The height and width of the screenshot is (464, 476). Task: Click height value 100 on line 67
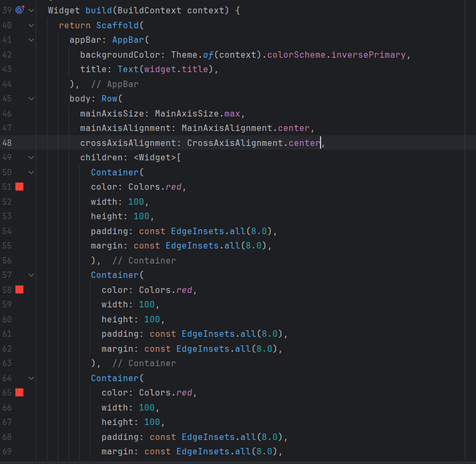[152, 422]
